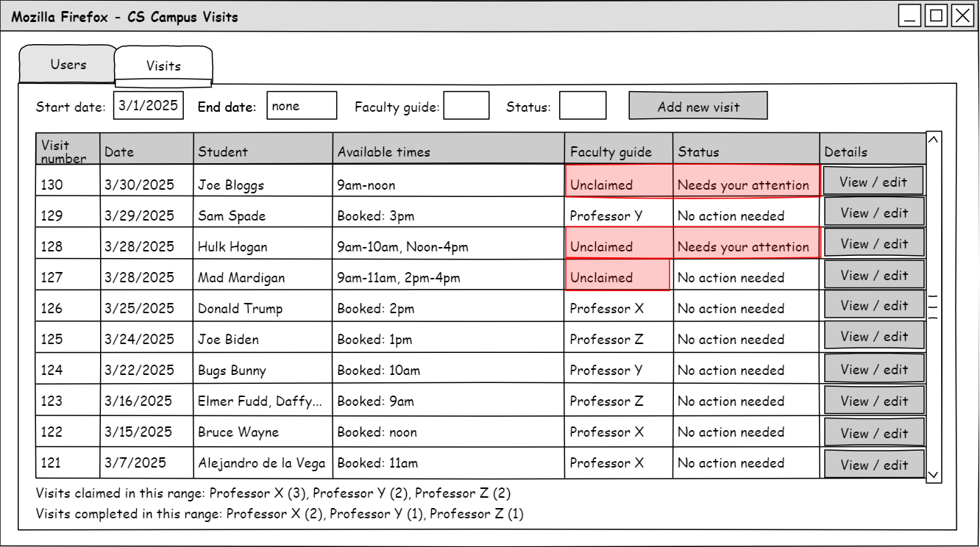Click the Visit number column header
This screenshot has width=980, height=547.
pyautogui.click(x=68, y=151)
